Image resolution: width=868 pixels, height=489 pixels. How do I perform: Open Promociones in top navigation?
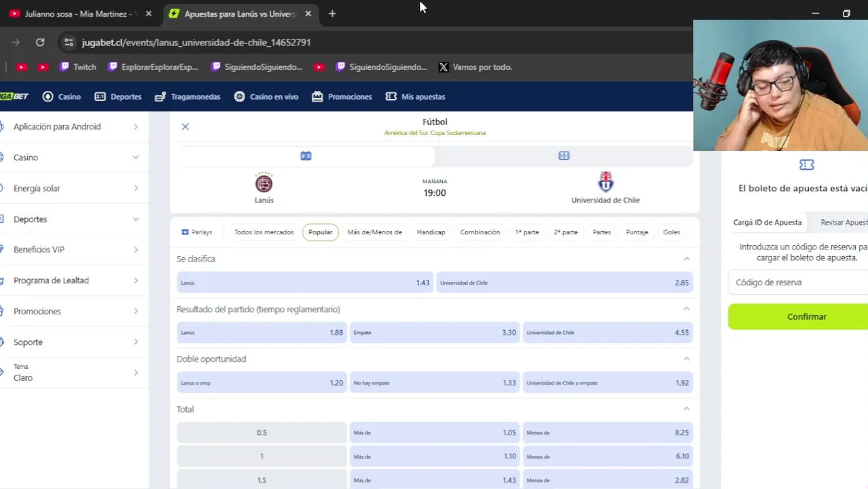[x=342, y=96]
